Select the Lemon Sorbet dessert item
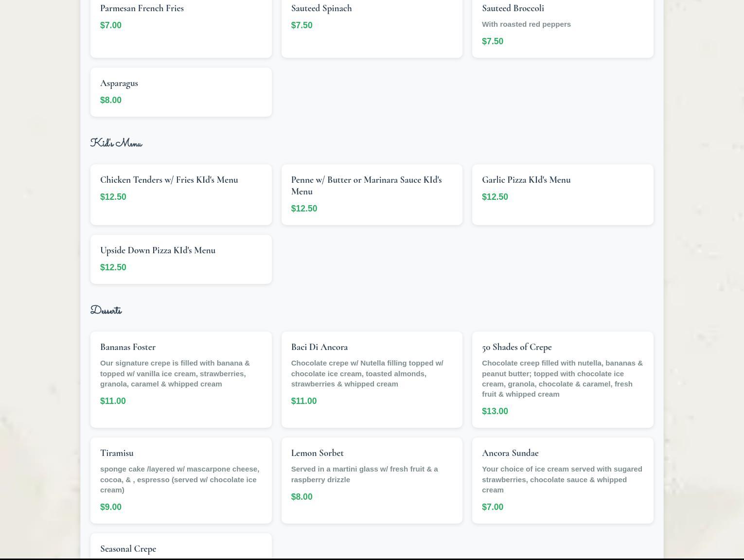 point(372,480)
